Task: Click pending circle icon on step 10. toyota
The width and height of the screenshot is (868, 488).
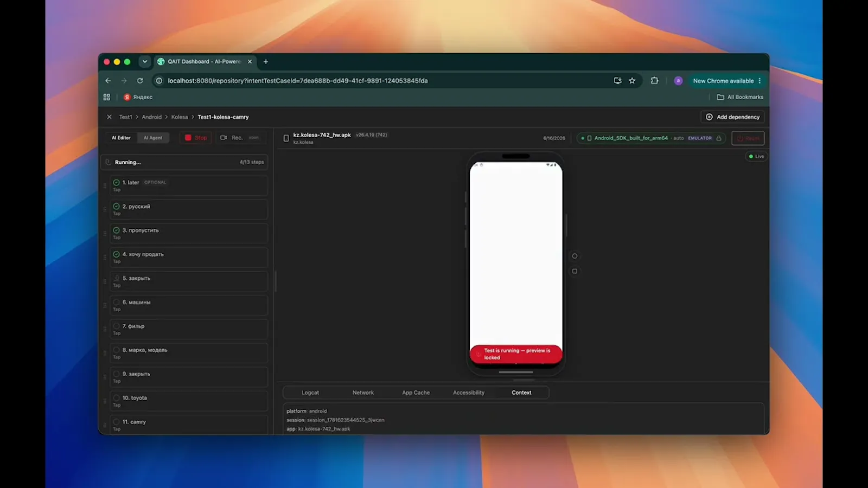Action: (116, 398)
